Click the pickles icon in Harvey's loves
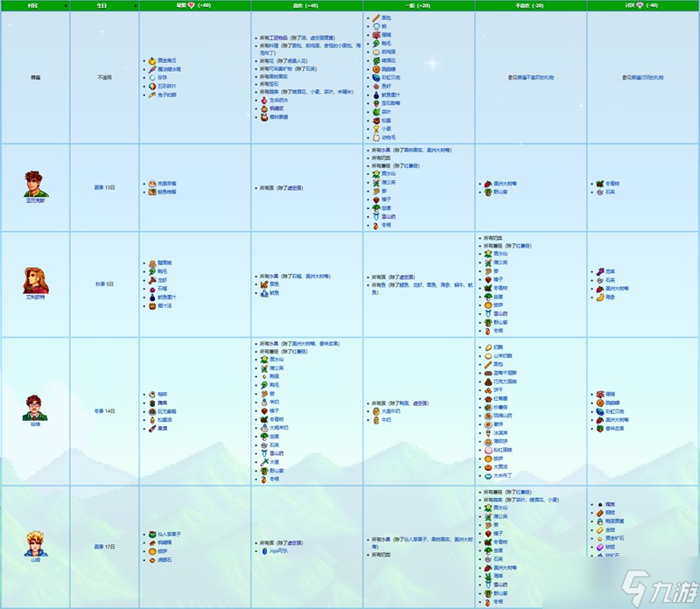Viewport: 700px width, 609px height. pyautogui.click(x=152, y=402)
